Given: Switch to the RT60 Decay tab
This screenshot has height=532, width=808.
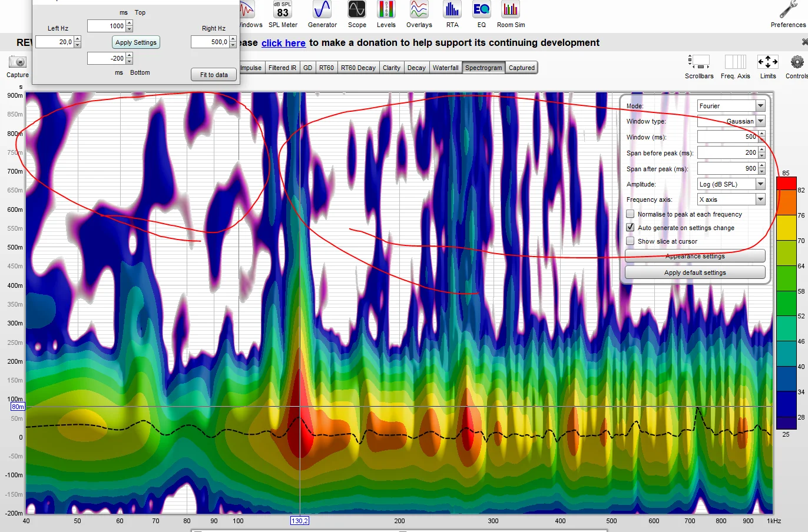Looking at the screenshot, I should tap(358, 68).
